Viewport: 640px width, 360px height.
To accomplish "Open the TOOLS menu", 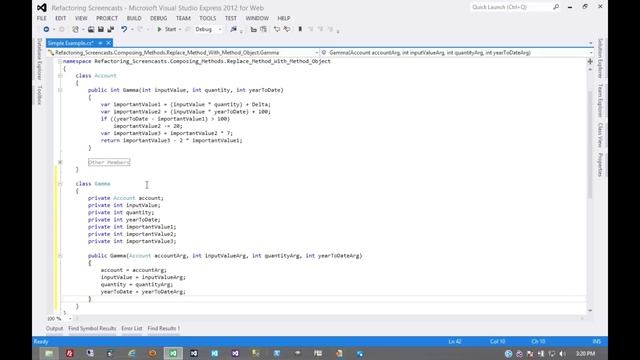I will [207, 18].
